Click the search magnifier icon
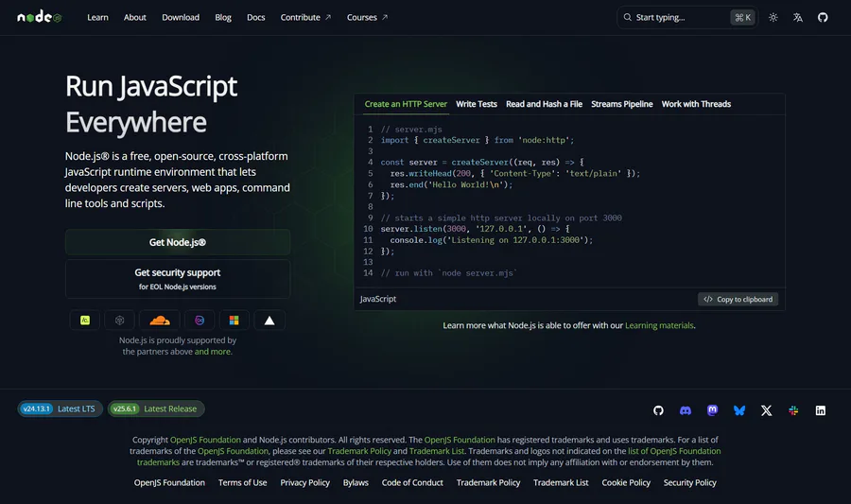Image resolution: width=851 pixels, height=504 pixels. [628, 17]
